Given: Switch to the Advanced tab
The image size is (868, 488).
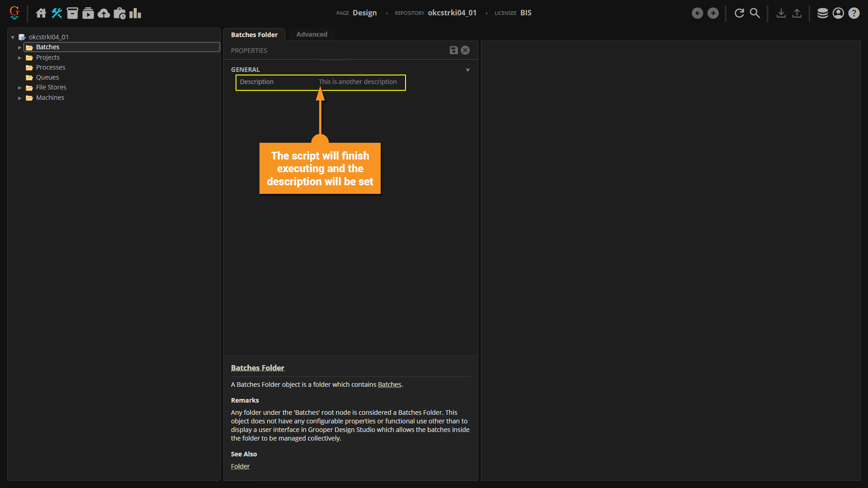Looking at the screenshot, I should pyautogui.click(x=311, y=34).
